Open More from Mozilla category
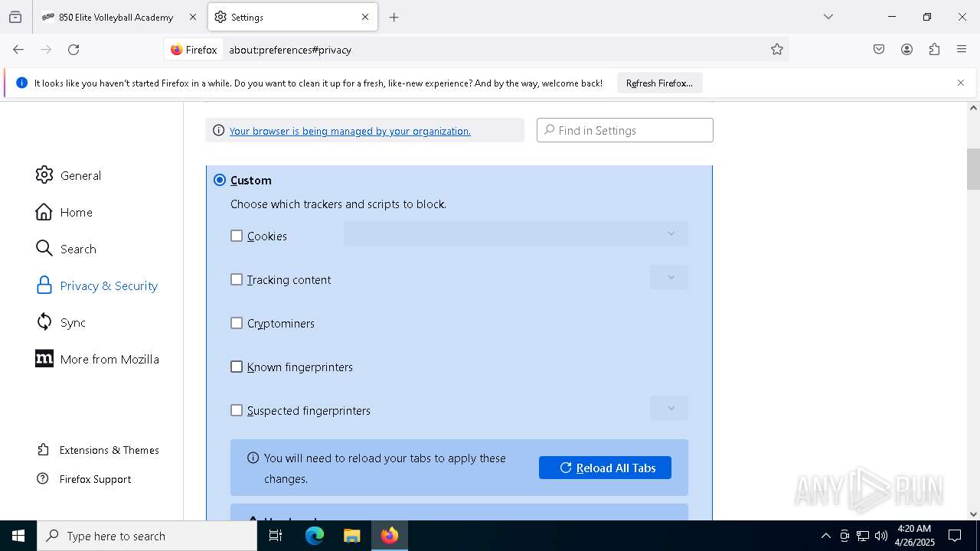The height and width of the screenshot is (551, 980). pos(97,359)
